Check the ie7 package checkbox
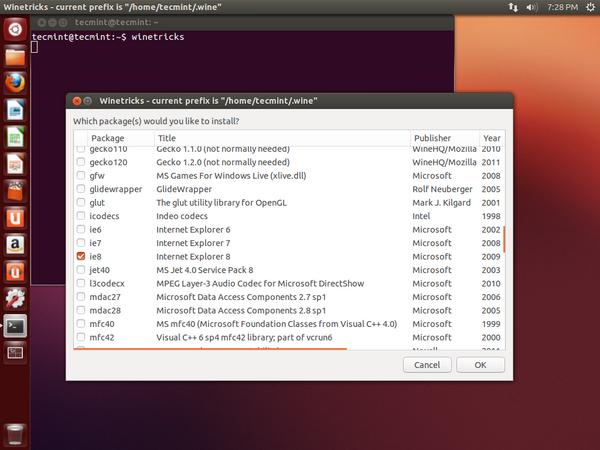Screen dimensions: 600x450 [x=81, y=243]
